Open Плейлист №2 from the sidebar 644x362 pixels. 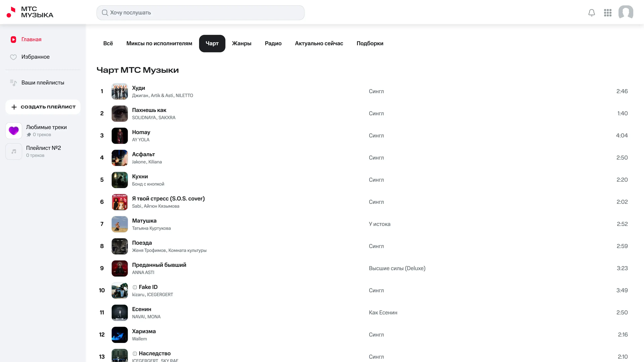pyautogui.click(x=43, y=148)
